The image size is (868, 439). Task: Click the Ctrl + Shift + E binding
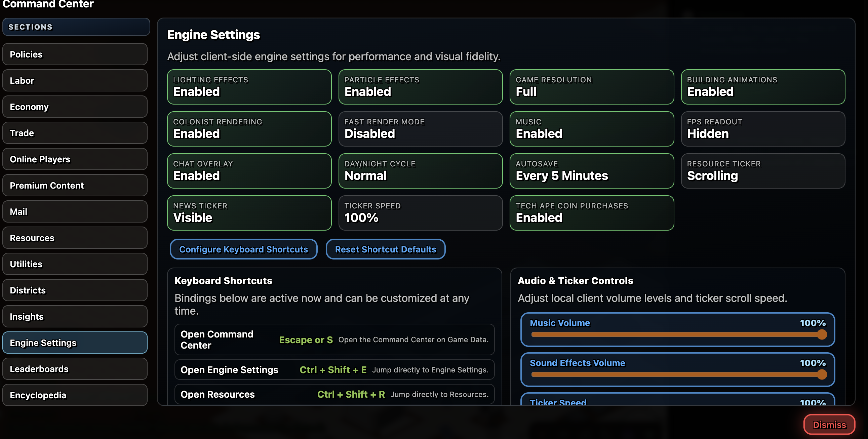(333, 370)
